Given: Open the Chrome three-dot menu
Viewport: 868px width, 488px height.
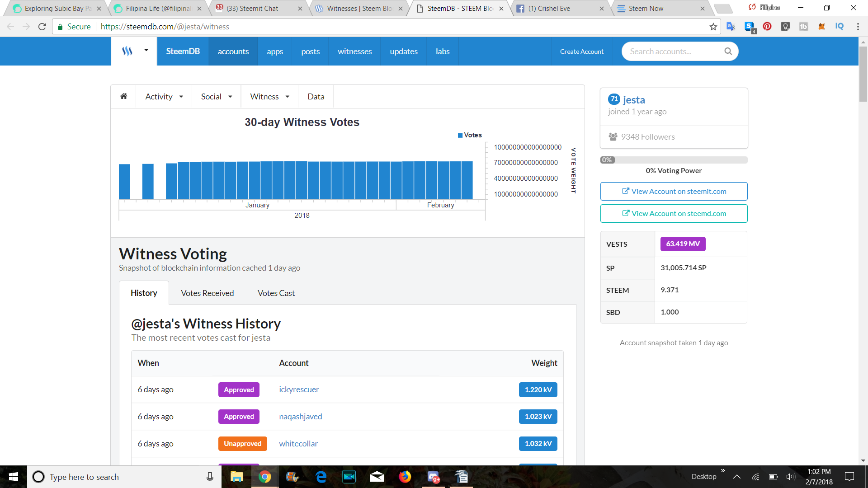Looking at the screenshot, I should point(858,27).
